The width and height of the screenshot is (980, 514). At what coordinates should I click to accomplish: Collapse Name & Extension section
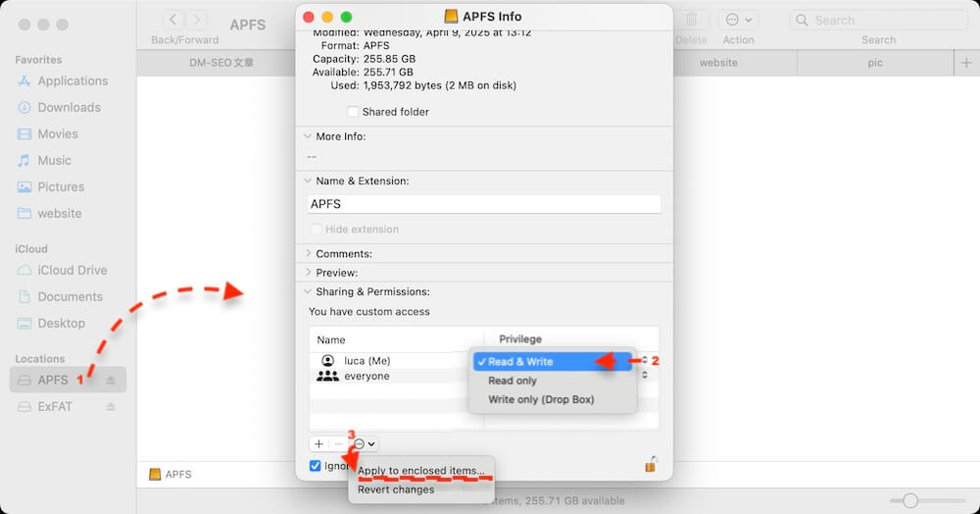(308, 180)
